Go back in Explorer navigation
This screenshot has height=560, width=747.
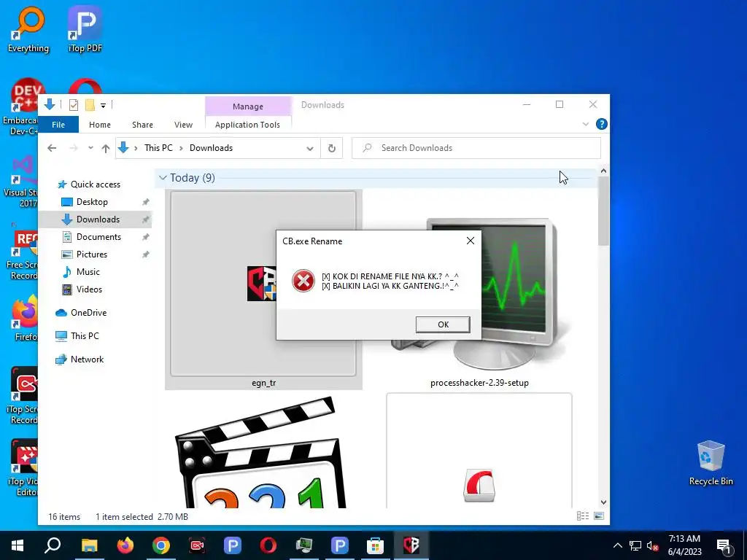point(52,148)
